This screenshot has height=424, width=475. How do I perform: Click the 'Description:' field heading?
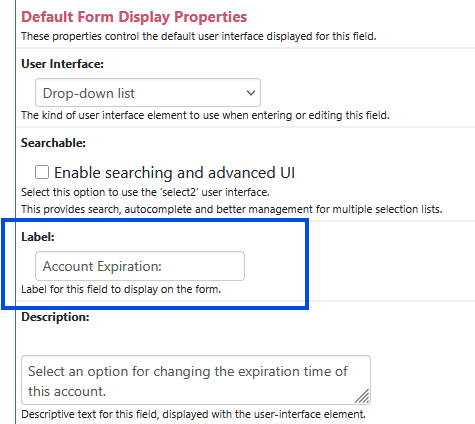(55, 317)
